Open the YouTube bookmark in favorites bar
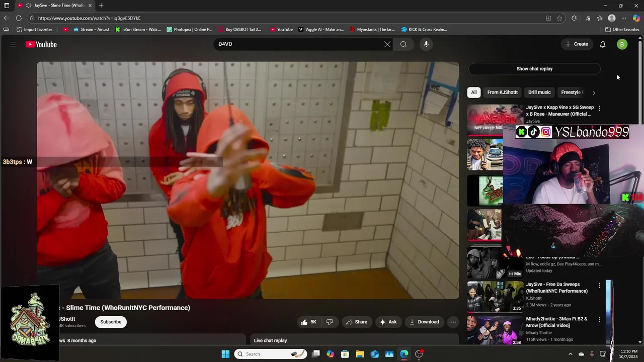644x362 pixels. click(281, 30)
